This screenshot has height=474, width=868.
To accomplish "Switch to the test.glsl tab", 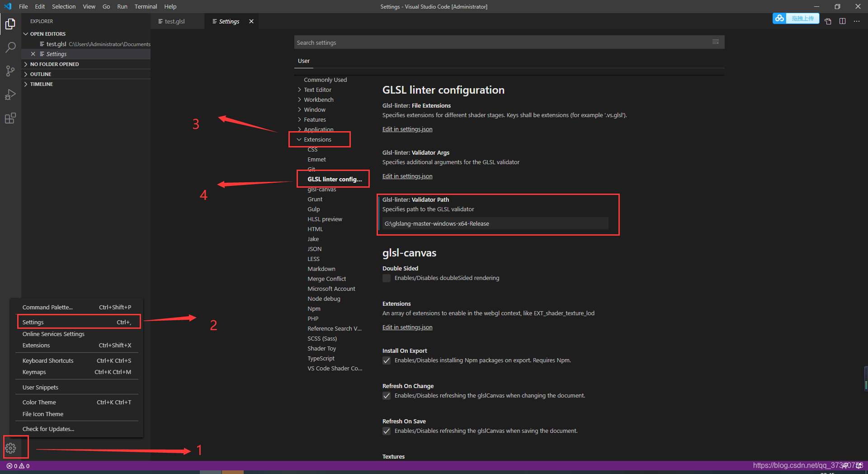I will 175,21.
